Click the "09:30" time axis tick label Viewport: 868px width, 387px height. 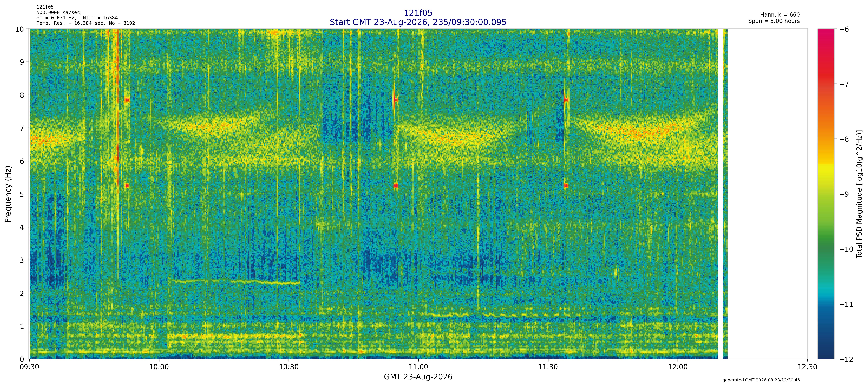tap(30, 367)
